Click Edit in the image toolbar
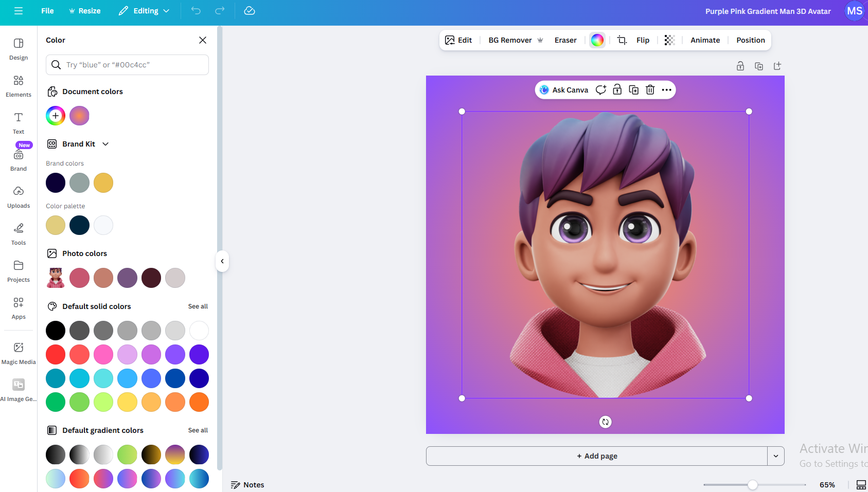 tap(458, 40)
